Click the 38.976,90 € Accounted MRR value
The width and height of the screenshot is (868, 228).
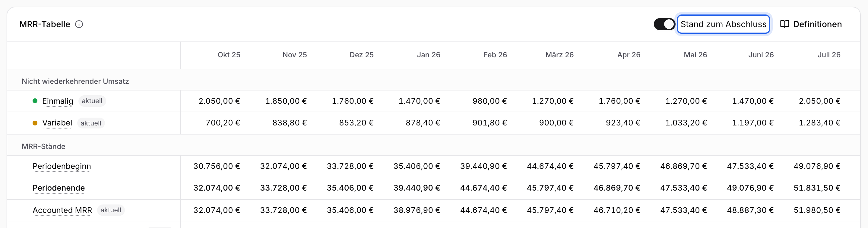click(417, 210)
